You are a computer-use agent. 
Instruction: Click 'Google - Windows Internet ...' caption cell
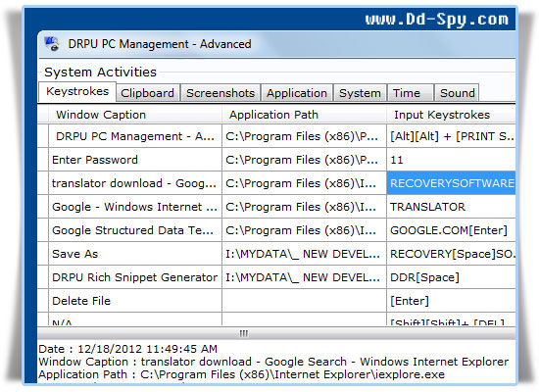135,207
